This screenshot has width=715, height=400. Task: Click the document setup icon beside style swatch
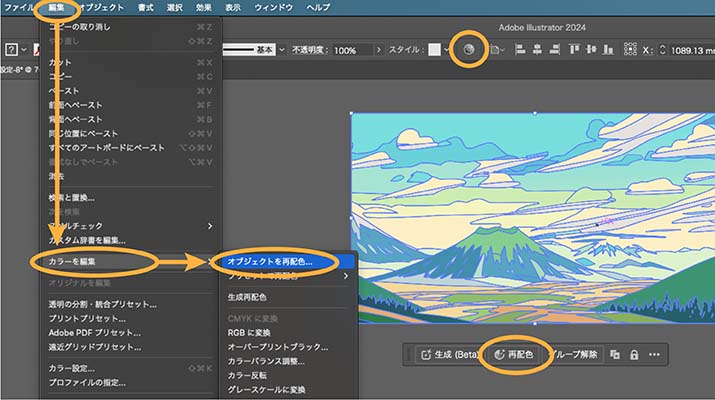pyautogui.click(x=495, y=49)
